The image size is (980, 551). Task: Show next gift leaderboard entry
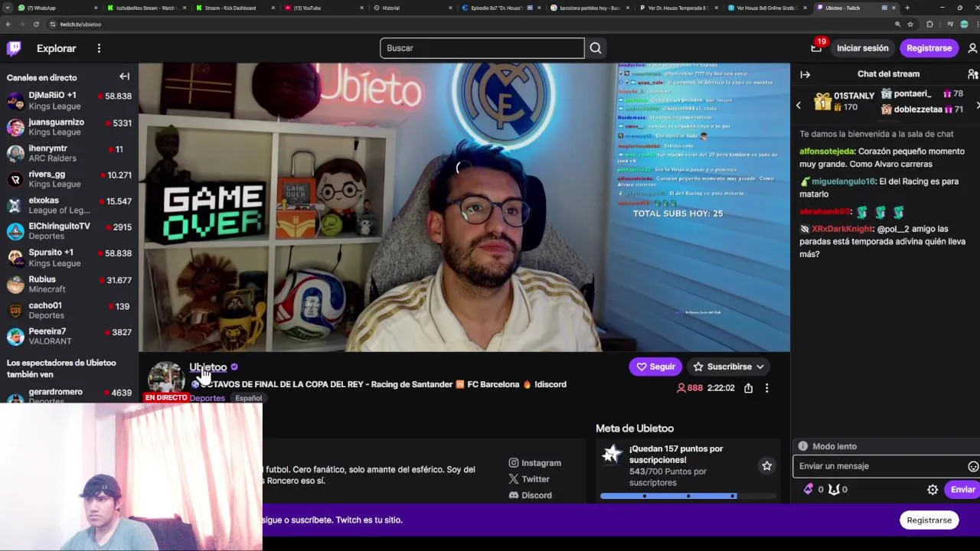pyautogui.click(x=977, y=106)
